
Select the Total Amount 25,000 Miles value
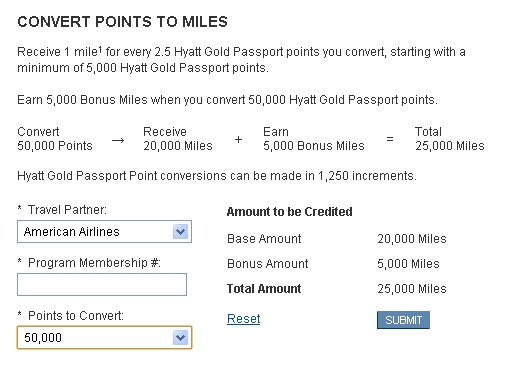(412, 289)
